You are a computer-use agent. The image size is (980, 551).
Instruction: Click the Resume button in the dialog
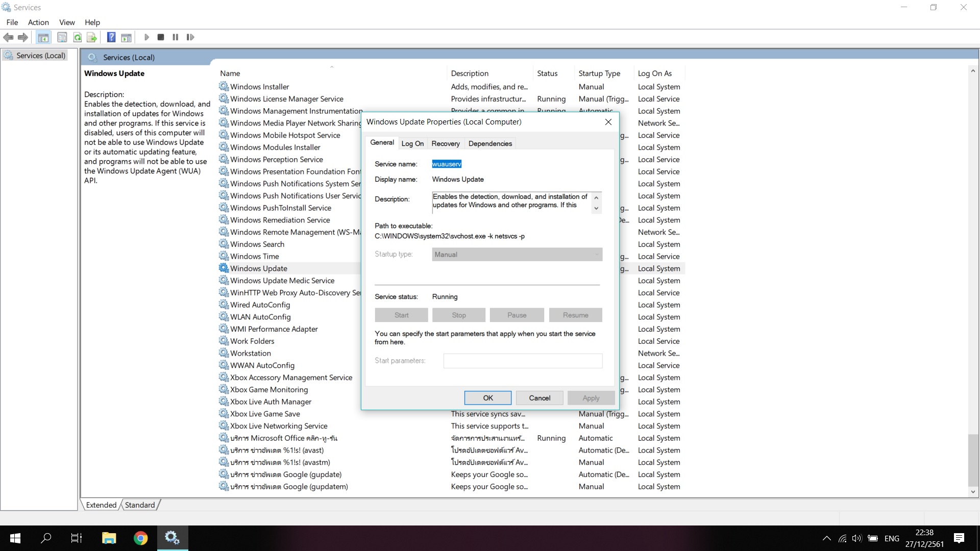(x=575, y=315)
